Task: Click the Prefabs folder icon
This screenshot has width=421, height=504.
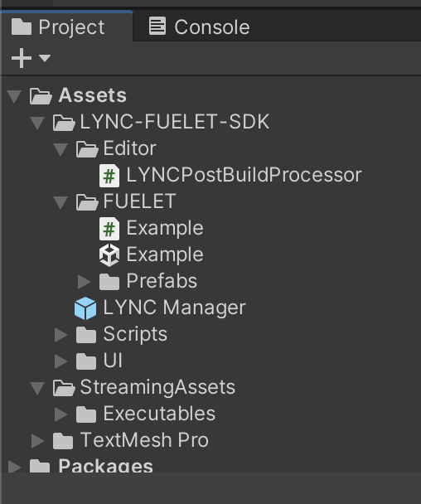Action: tap(109, 282)
